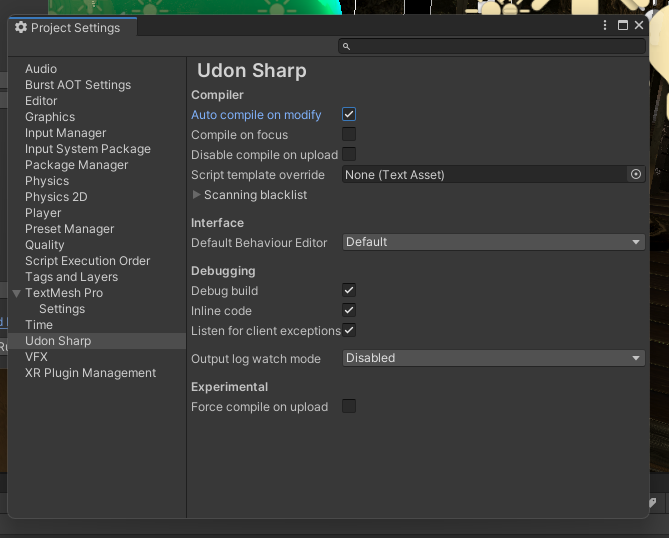Select the Project Settings tab

73,28
